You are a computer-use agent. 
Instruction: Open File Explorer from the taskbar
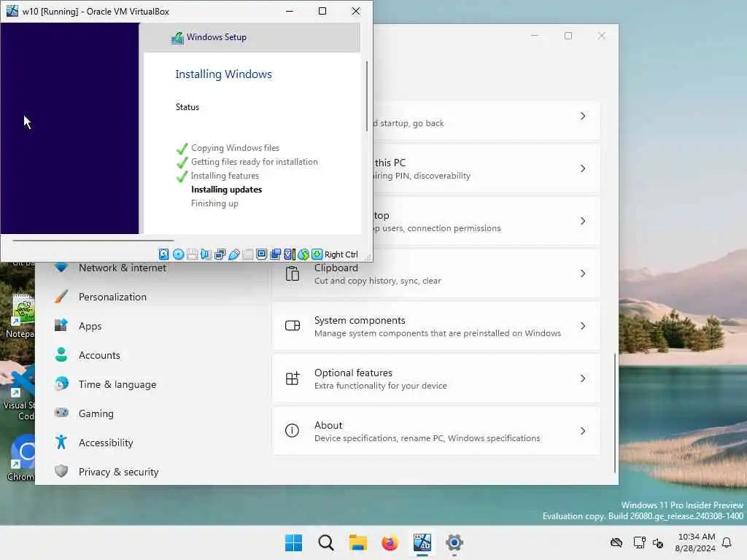pos(357,542)
